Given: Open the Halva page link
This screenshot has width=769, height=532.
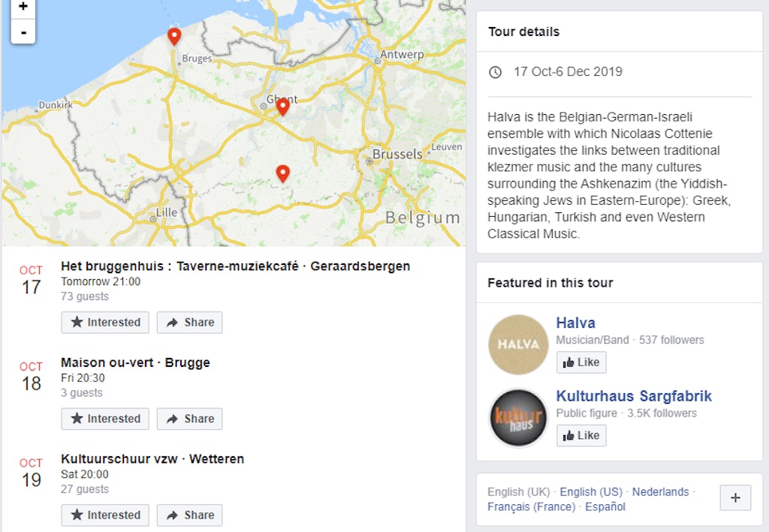Looking at the screenshot, I should (575, 323).
